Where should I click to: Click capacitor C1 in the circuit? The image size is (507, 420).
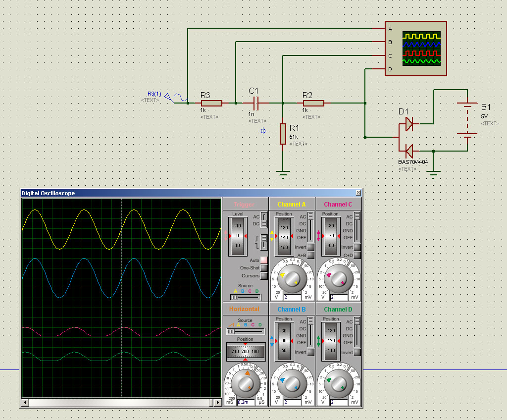[255, 103]
